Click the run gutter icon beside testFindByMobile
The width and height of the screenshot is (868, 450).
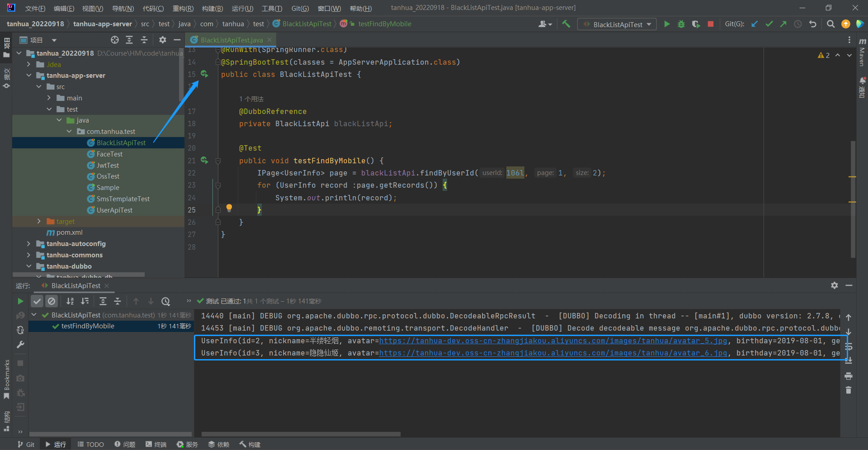pyautogui.click(x=204, y=161)
